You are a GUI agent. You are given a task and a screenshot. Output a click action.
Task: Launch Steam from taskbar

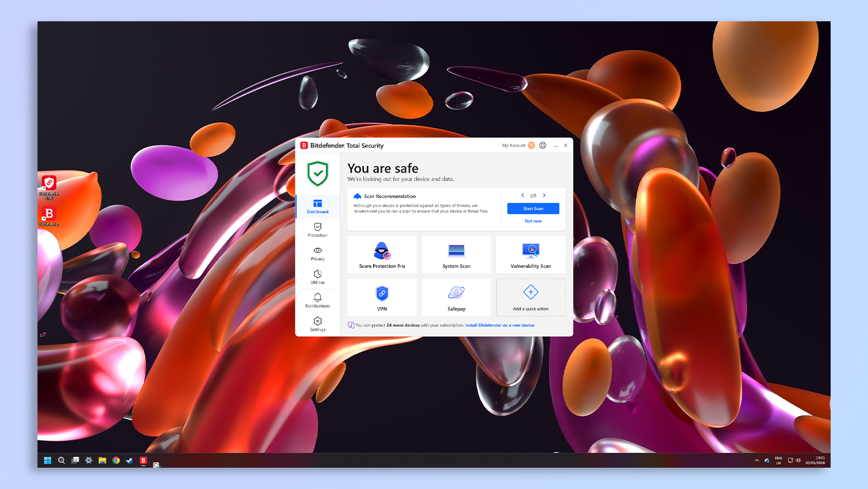point(129,460)
